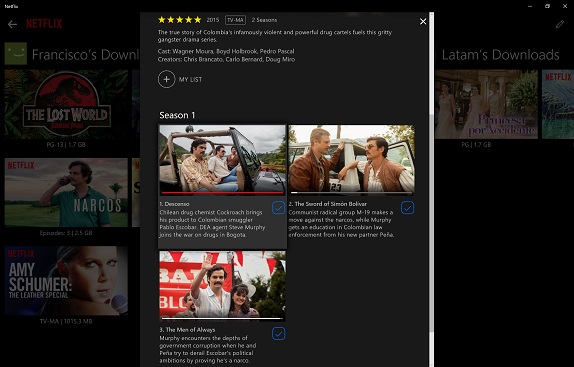Click the Netflix logo
This screenshot has height=367, width=574.
pyautogui.click(x=44, y=24)
